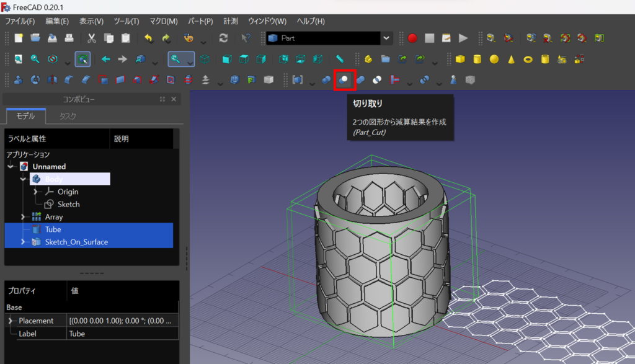Click the Cross-sections tool icon
The height and width of the screenshot is (364, 635).
[x=189, y=80]
